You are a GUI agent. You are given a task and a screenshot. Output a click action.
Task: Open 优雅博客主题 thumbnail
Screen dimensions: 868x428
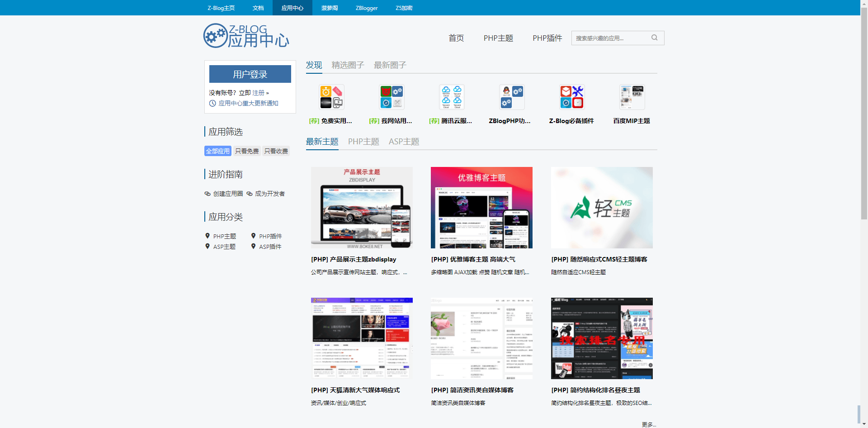click(x=481, y=208)
